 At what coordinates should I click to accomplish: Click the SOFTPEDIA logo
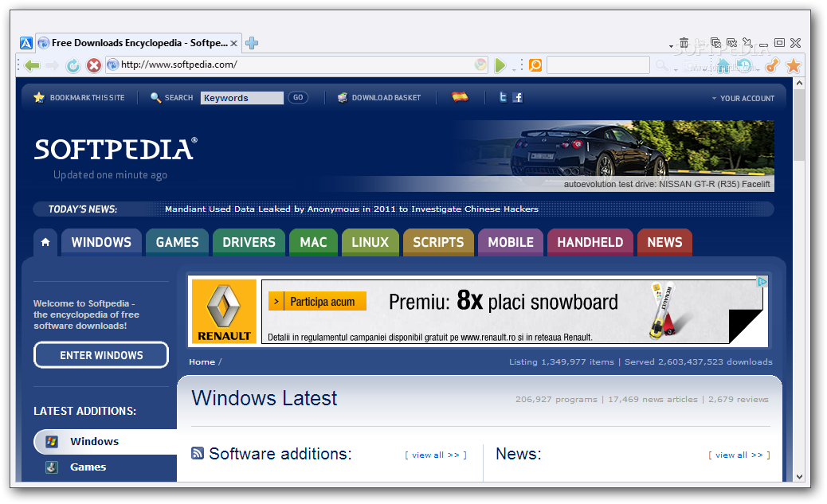coord(116,149)
